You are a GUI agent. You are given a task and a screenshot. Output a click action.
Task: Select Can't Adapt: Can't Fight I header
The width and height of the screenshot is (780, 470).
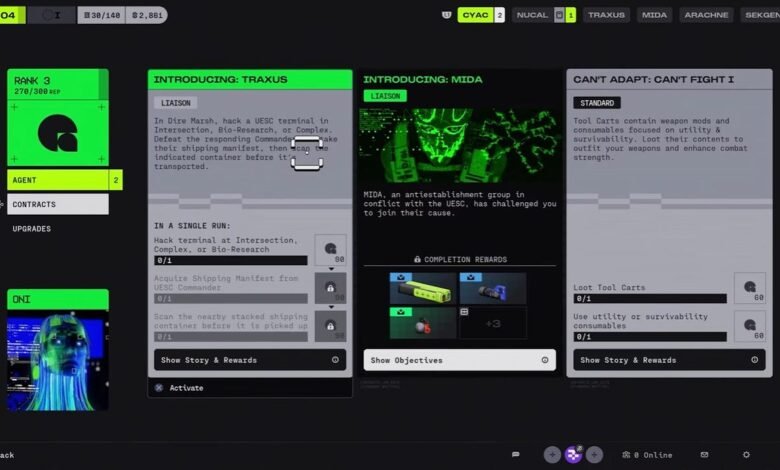(x=669, y=80)
